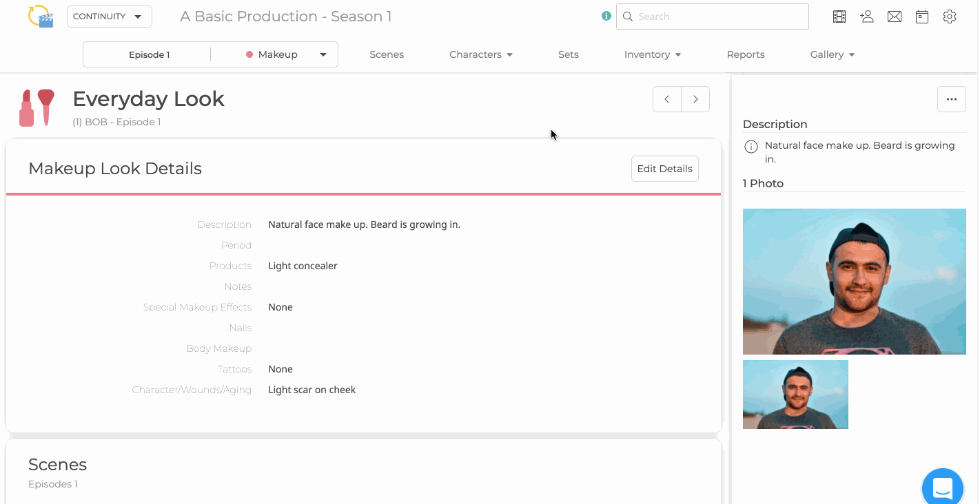
Task: Expand the Characters menu
Action: pos(481,54)
